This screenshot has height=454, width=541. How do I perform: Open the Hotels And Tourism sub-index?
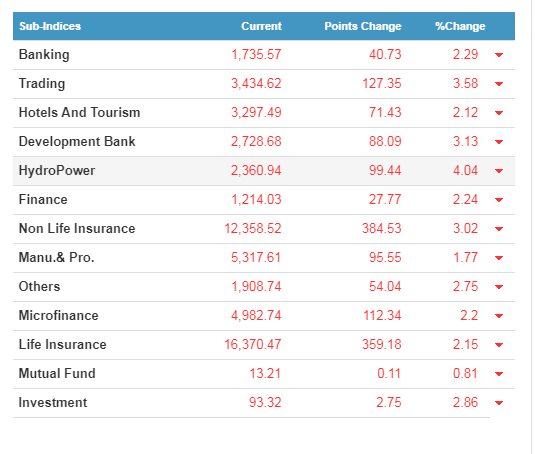click(79, 112)
